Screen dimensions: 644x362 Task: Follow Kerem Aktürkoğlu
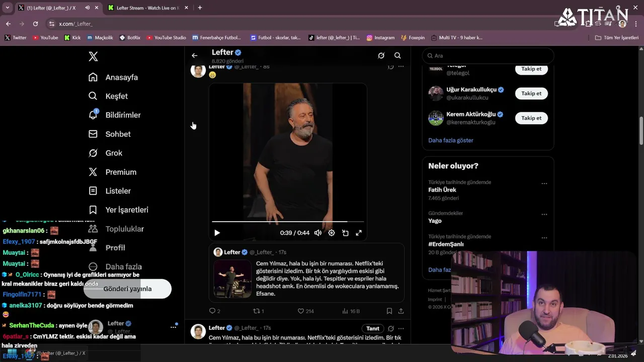click(x=531, y=118)
